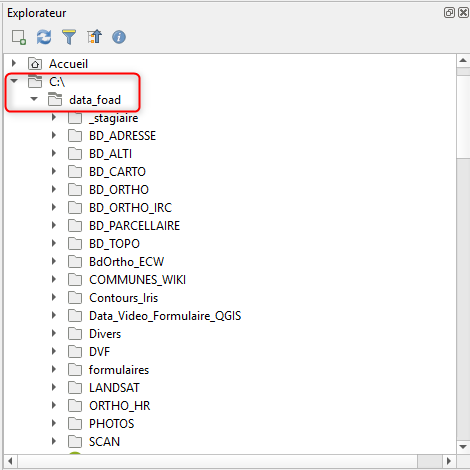Screen dimensions: 470x470
Task: Click the Collapse All tree icon
Action: [x=94, y=37]
